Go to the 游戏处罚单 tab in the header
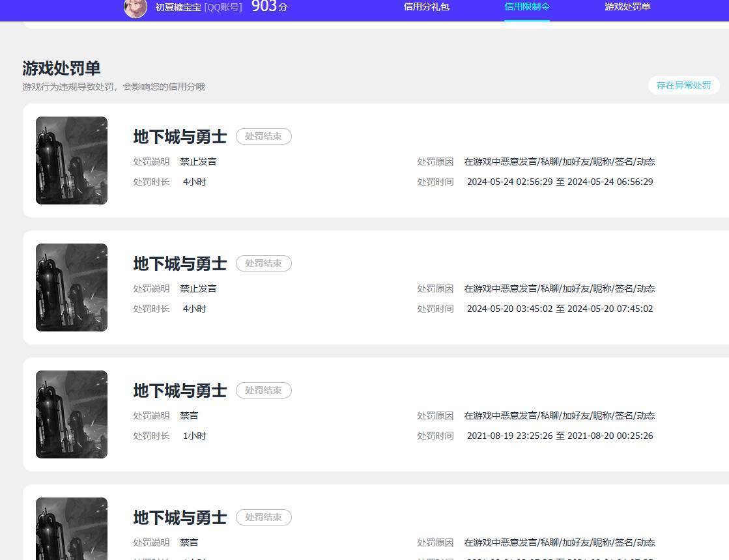This screenshot has width=729, height=560. point(627,7)
